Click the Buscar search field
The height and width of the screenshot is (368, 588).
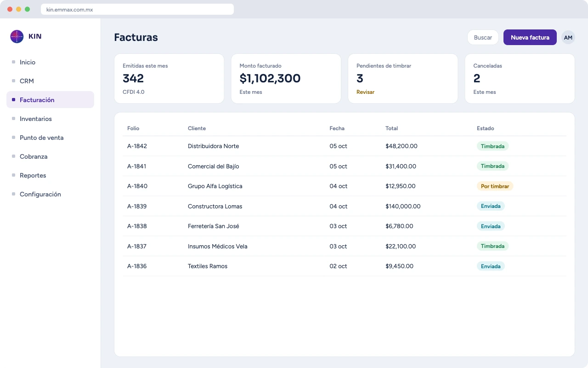(483, 37)
